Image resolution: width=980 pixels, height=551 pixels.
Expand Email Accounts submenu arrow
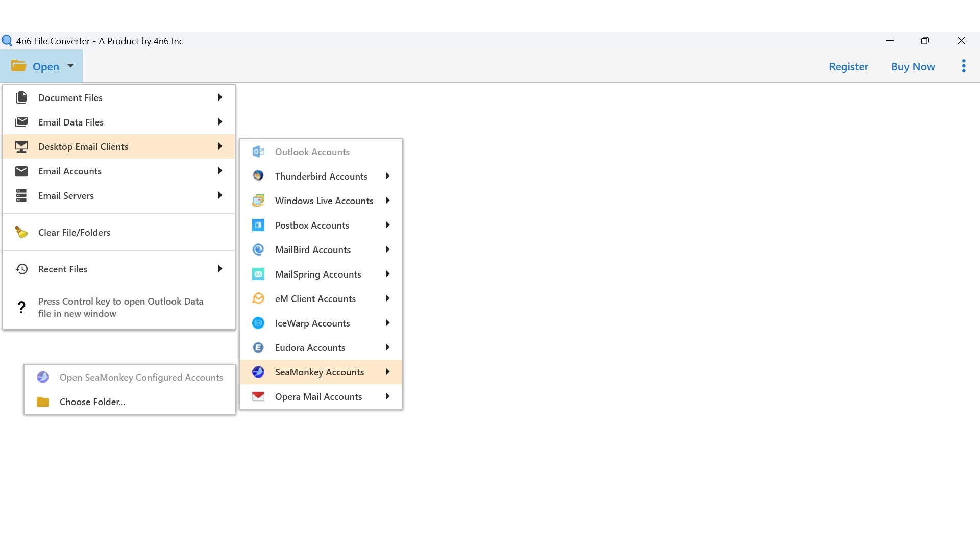tap(220, 171)
